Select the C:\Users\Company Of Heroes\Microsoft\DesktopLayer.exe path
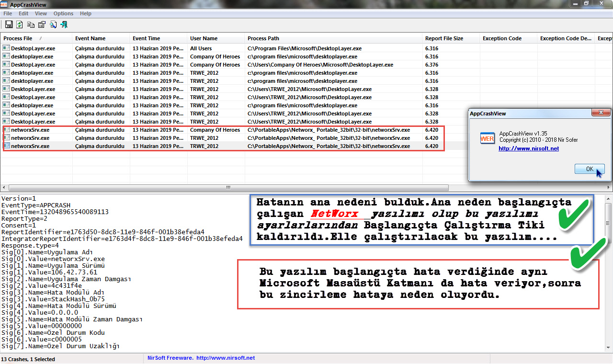613x364 pixels. 320,65
